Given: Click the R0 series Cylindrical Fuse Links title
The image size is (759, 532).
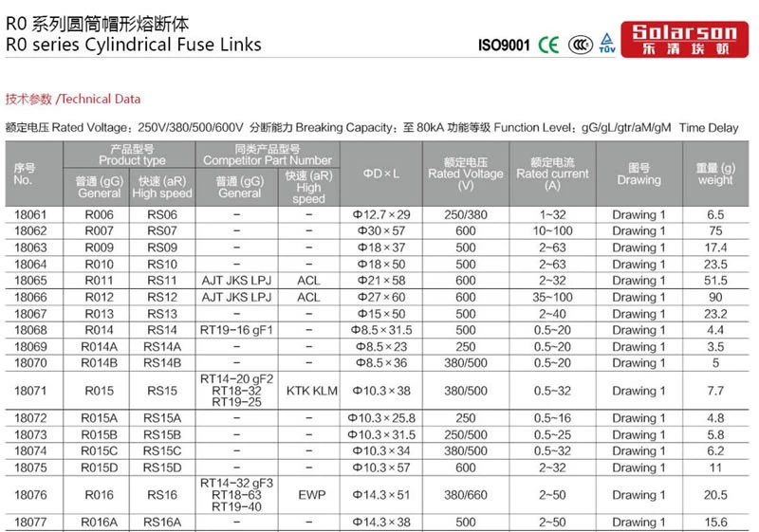Looking at the screenshot, I should point(133,44).
